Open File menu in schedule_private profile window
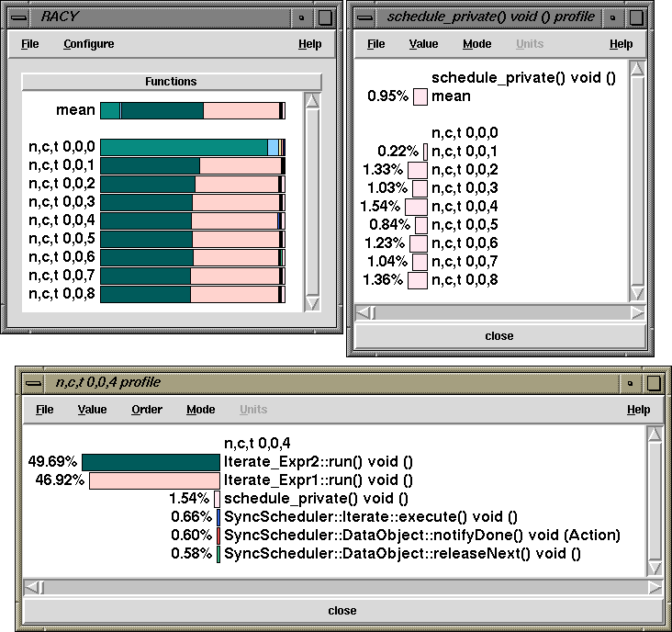 375,44
